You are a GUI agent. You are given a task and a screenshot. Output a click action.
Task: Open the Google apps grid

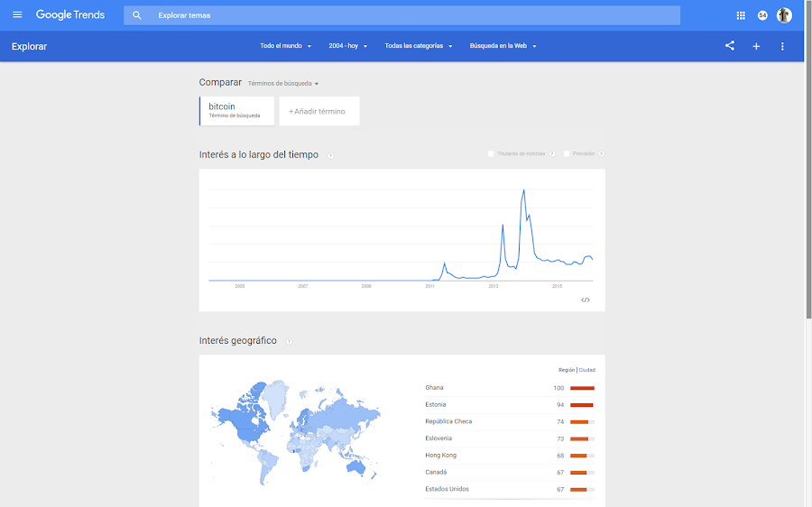741,15
